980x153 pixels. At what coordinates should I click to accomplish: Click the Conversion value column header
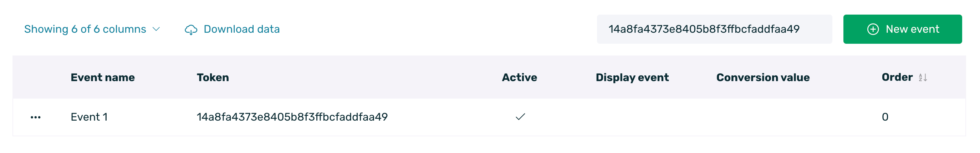(x=763, y=78)
